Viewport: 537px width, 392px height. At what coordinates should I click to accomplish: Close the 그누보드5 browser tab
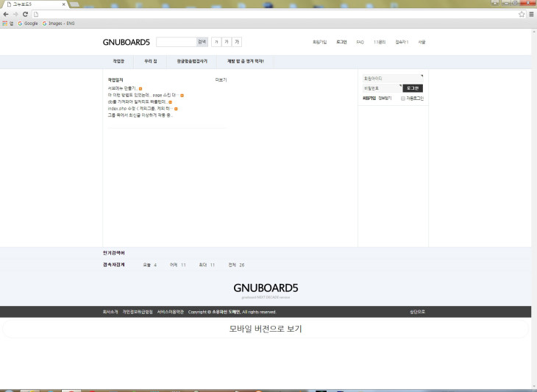pos(64,4)
